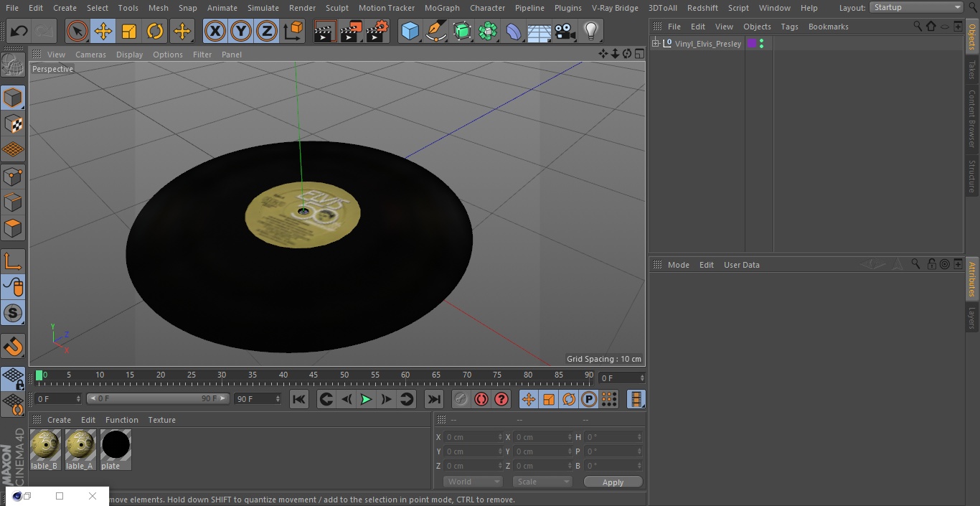The image size is (980, 506).
Task: Toggle X axis lock
Action: click(x=215, y=32)
